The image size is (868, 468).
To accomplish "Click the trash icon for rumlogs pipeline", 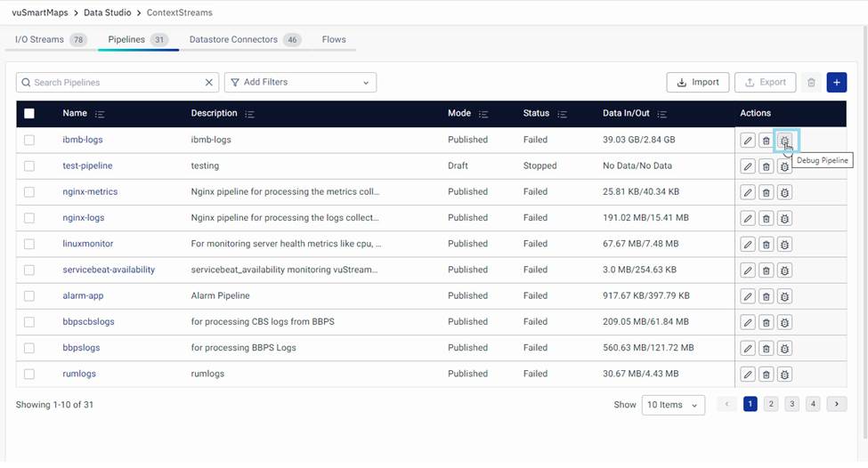I will (x=766, y=375).
